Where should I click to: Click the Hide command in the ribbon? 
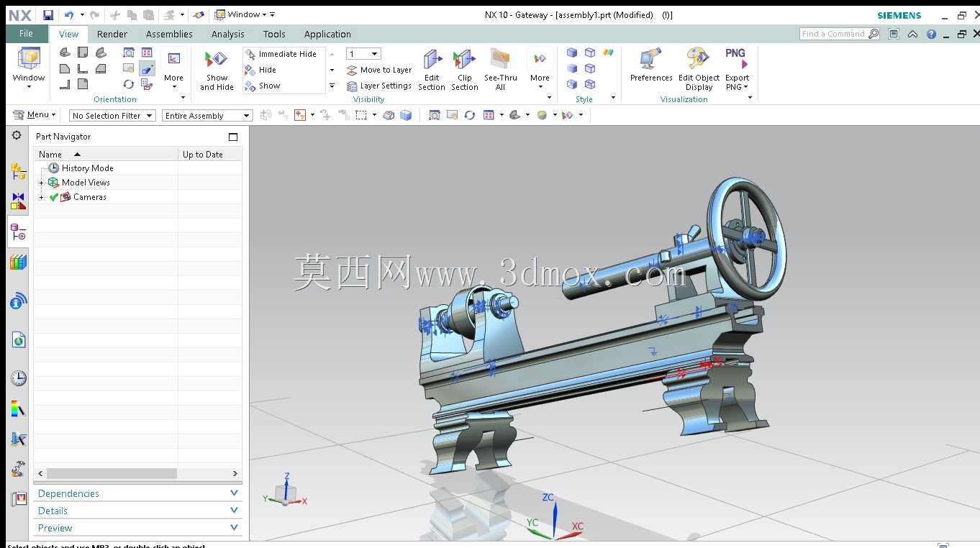(260, 70)
